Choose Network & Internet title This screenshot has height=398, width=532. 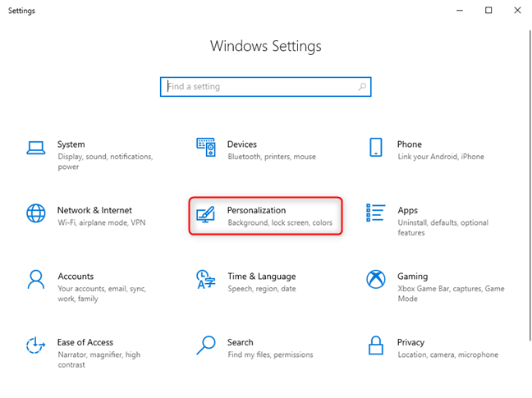click(94, 210)
